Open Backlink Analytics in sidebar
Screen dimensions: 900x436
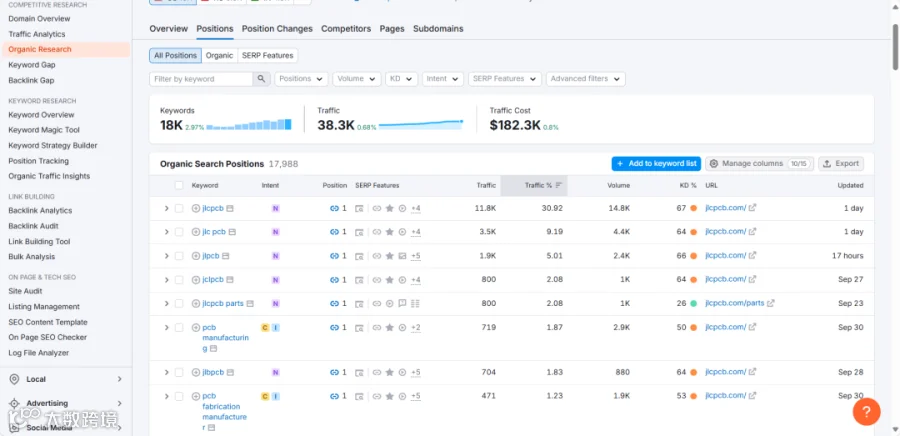pos(40,211)
